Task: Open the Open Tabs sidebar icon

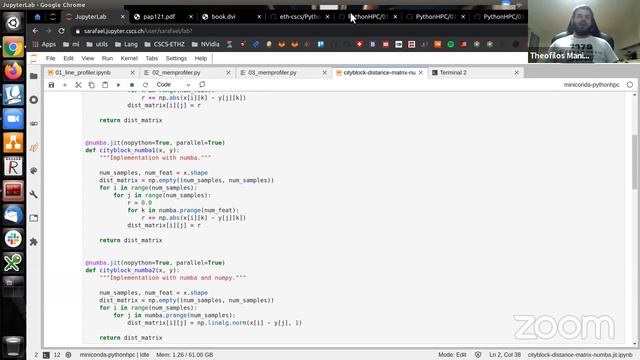Action: coord(34,218)
